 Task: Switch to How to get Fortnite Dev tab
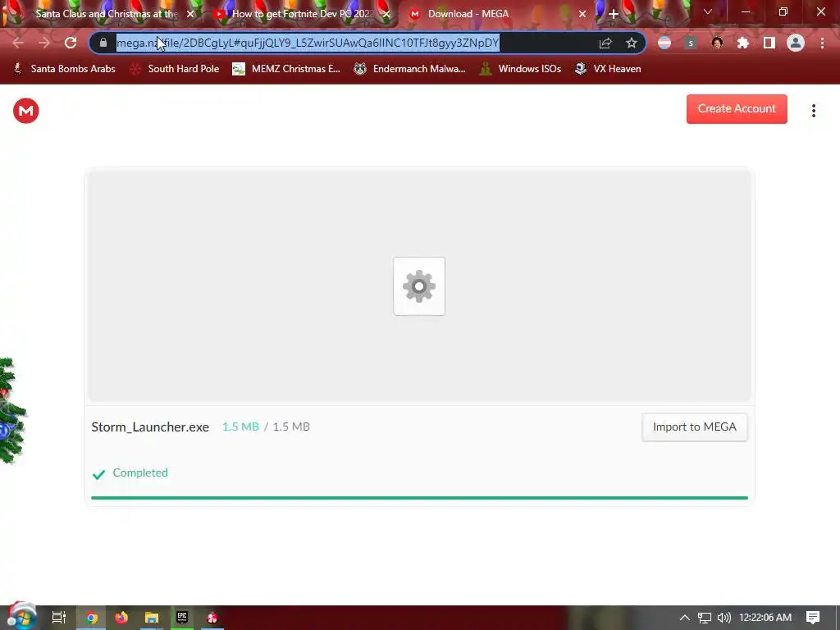tap(303, 14)
